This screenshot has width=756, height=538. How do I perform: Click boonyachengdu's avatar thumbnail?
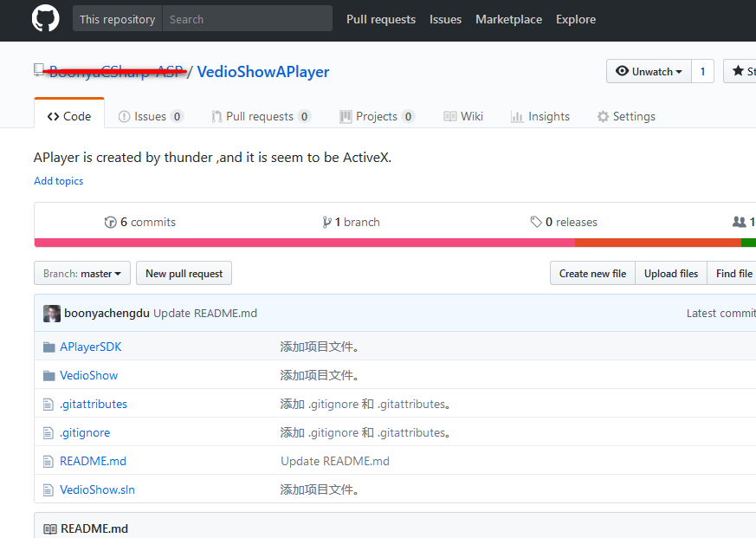pos(52,313)
